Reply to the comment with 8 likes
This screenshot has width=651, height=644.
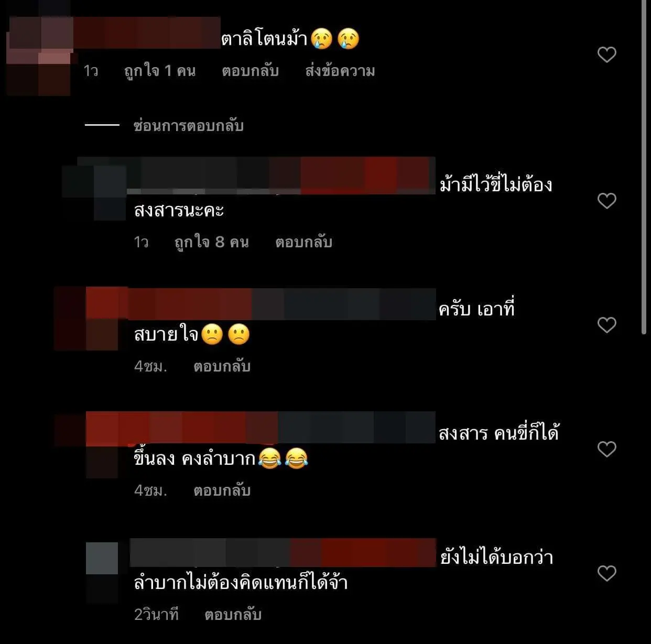[x=303, y=242]
